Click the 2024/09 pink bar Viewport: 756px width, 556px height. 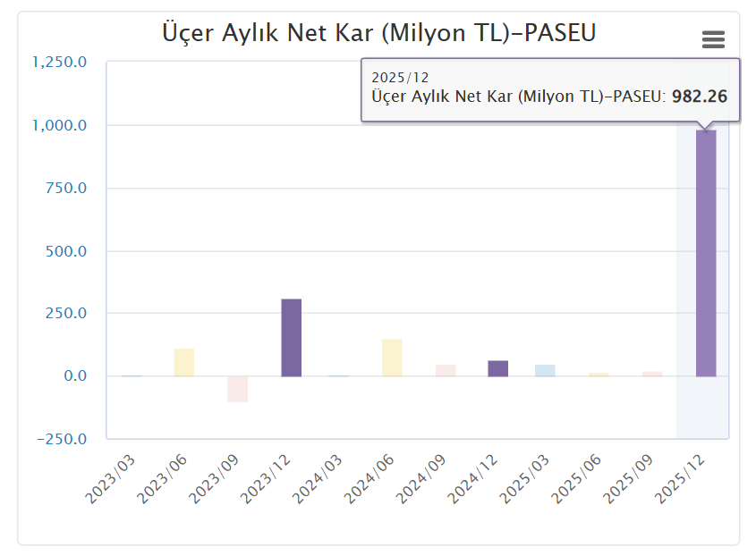click(446, 370)
